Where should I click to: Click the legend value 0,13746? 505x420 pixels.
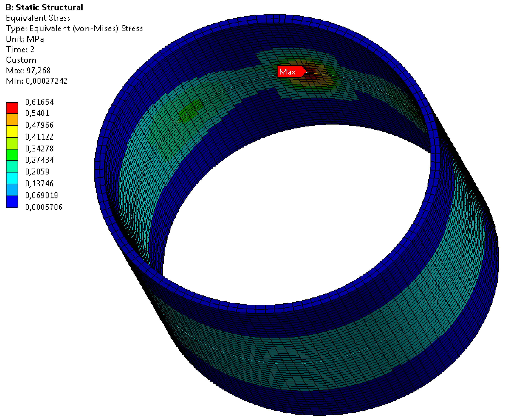point(39,184)
